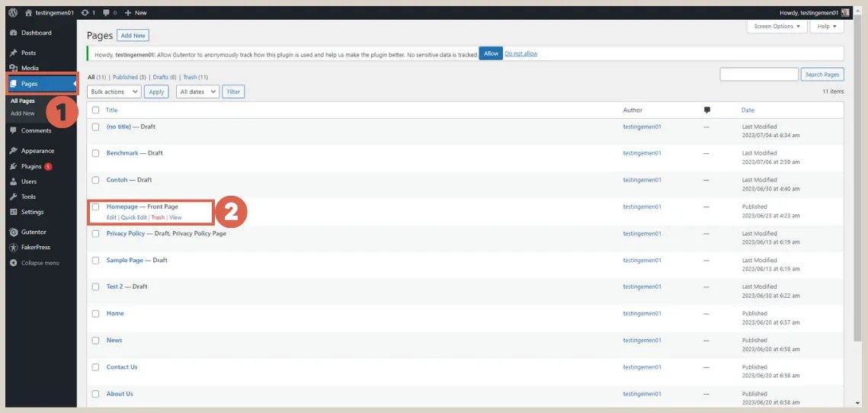Click into the search pages input field

pos(759,74)
